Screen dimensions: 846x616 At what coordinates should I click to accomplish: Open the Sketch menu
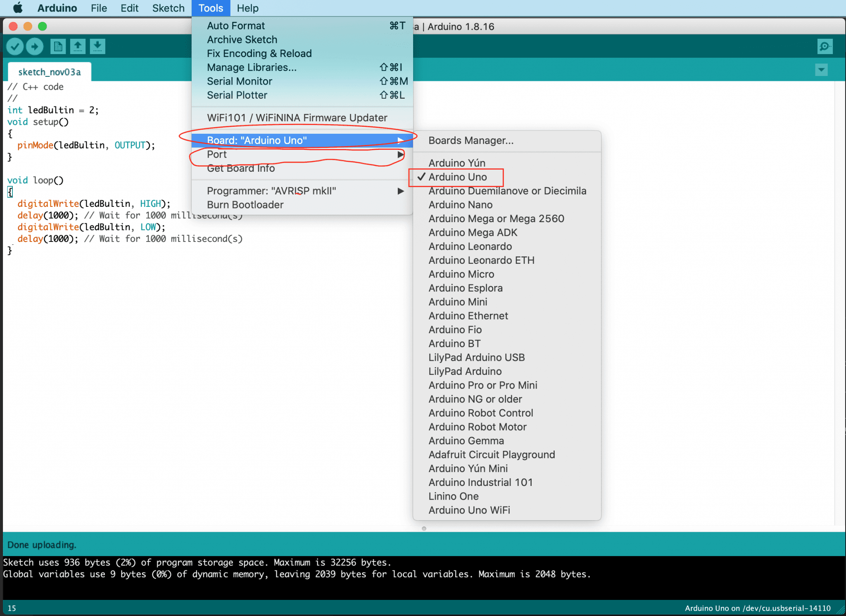[x=168, y=8]
